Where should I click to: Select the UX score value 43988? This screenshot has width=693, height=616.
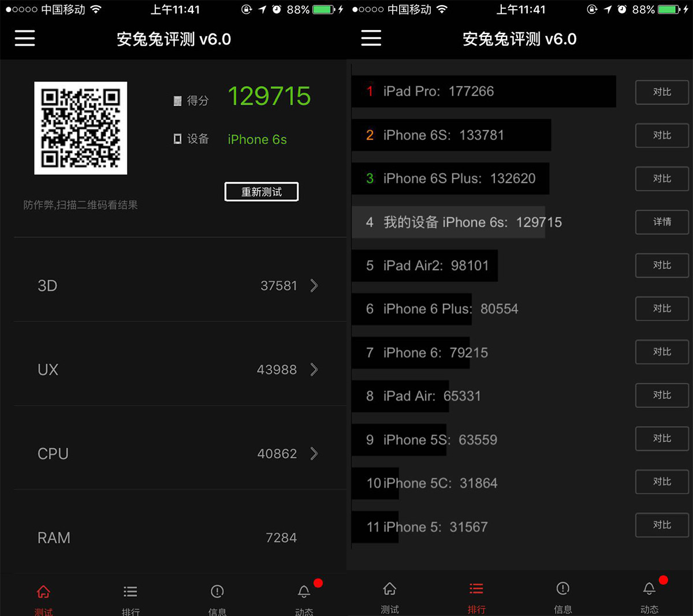point(277,369)
